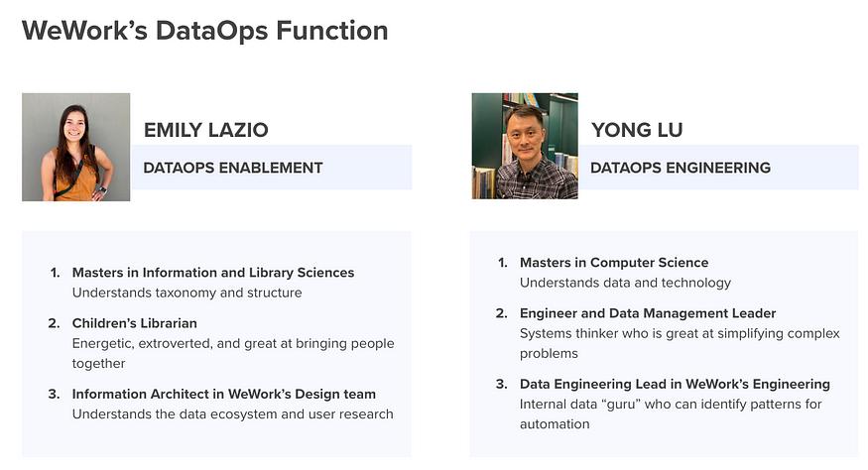Click Energetic, extroverted description text
Viewport: 868px width, 470px height.
click(233, 353)
